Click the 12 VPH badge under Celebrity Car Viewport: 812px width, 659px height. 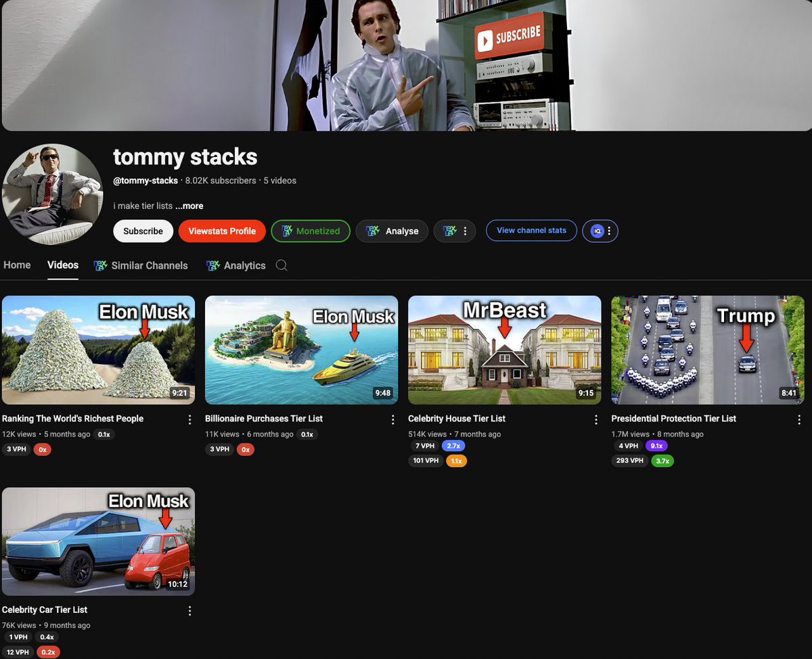pyautogui.click(x=18, y=652)
